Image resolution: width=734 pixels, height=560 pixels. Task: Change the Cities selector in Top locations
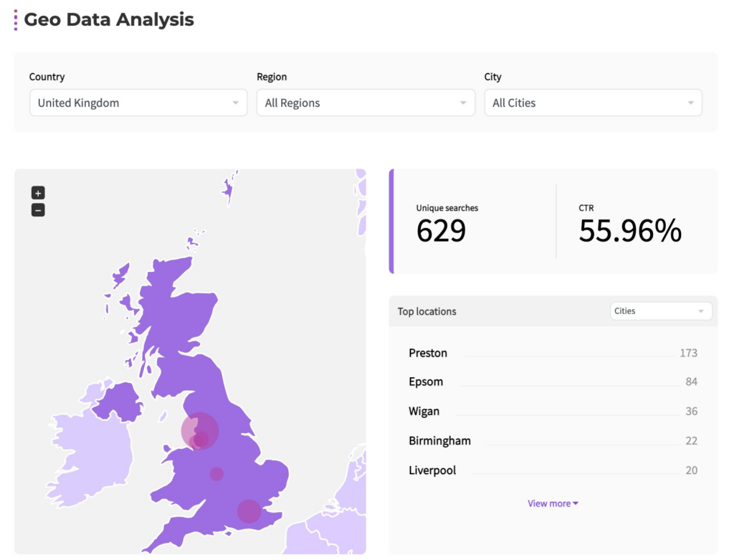pyautogui.click(x=659, y=310)
